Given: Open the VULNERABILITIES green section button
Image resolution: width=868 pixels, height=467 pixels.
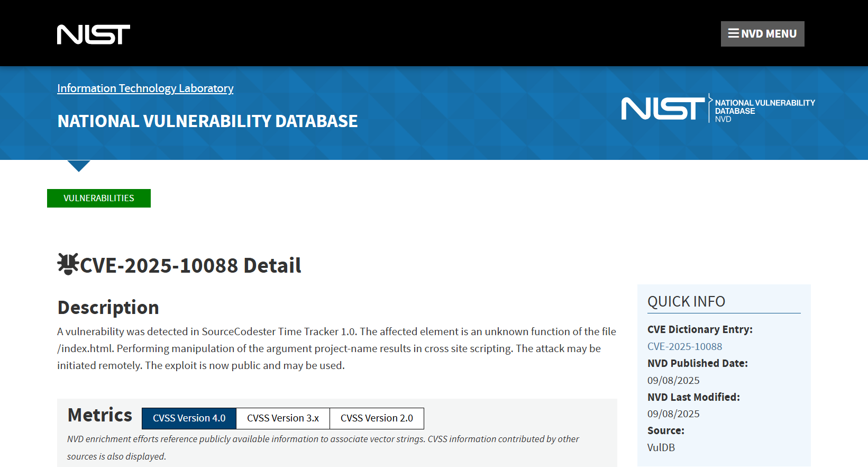Looking at the screenshot, I should point(99,198).
